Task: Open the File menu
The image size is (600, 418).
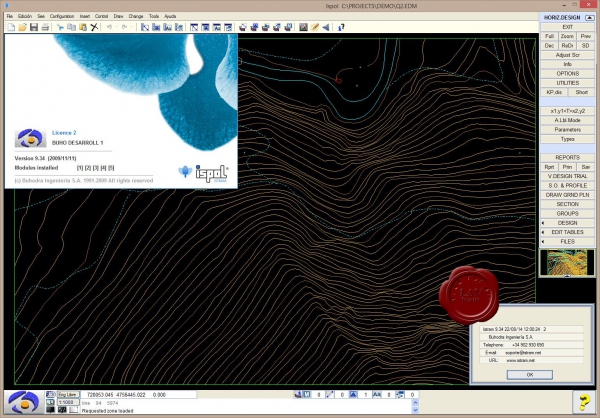Action: point(10,16)
